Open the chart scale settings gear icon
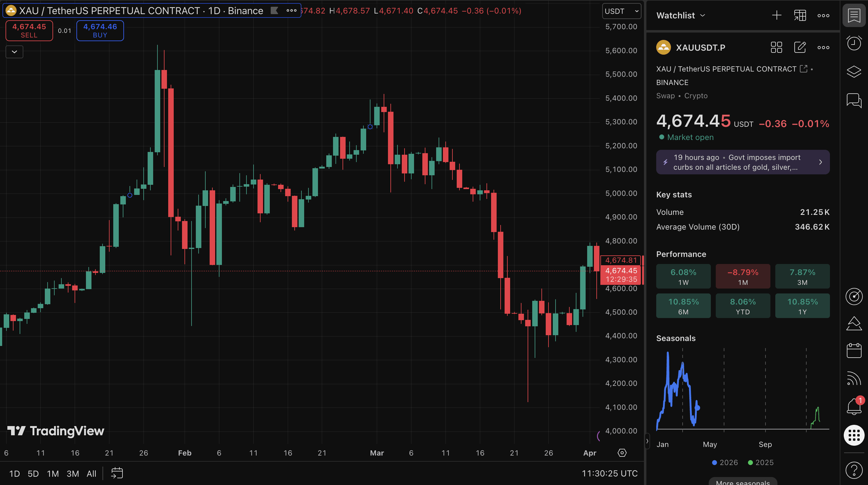Viewport: 868px width, 485px height. pos(622,453)
